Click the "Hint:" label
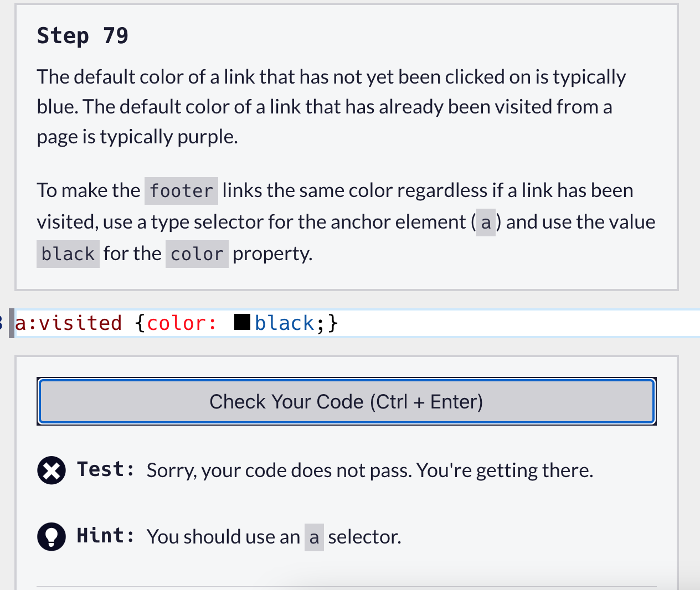The height and width of the screenshot is (590, 700). [x=106, y=536]
